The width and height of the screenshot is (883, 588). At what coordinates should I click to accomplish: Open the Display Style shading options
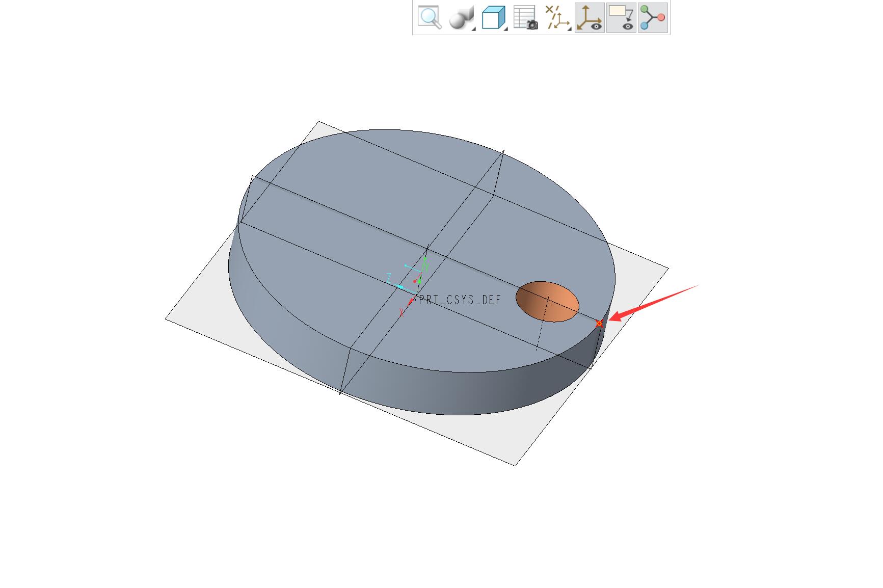[462, 18]
